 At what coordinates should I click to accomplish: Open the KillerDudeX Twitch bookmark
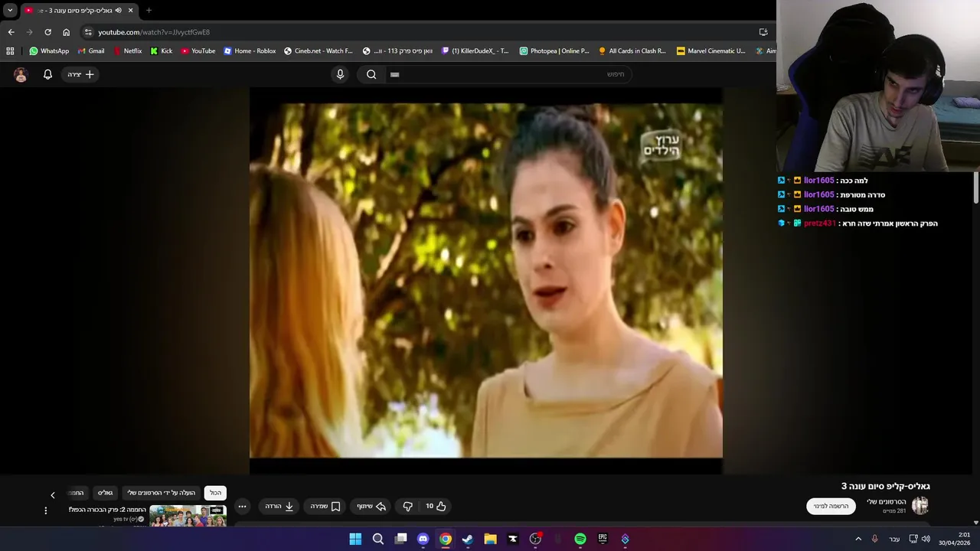(x=475, y=51)
